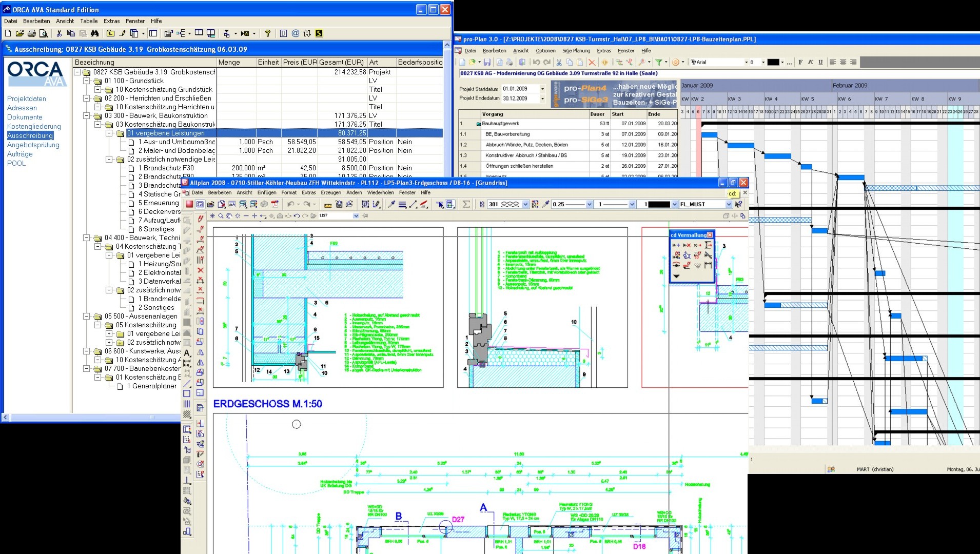Click the red X delete icon in pro-Plan
This screenshot has width=980, height=554.
point(592,62)
